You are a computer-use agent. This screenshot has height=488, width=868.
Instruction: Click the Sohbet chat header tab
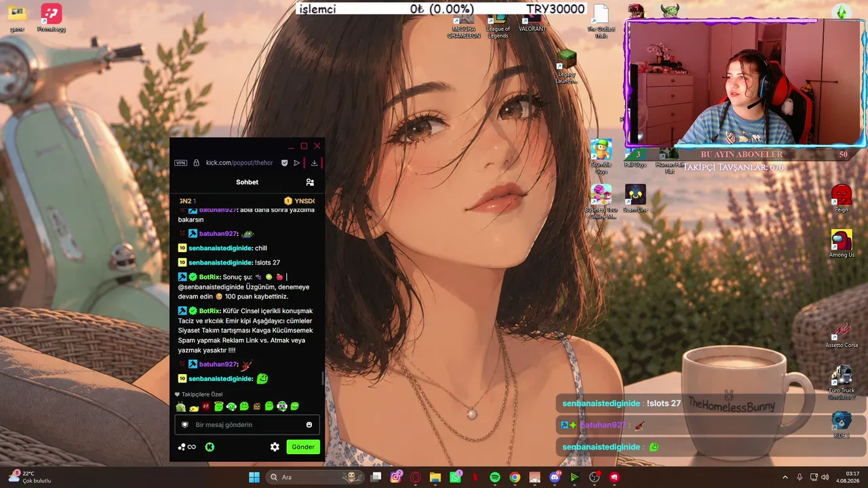coord(247,182)
